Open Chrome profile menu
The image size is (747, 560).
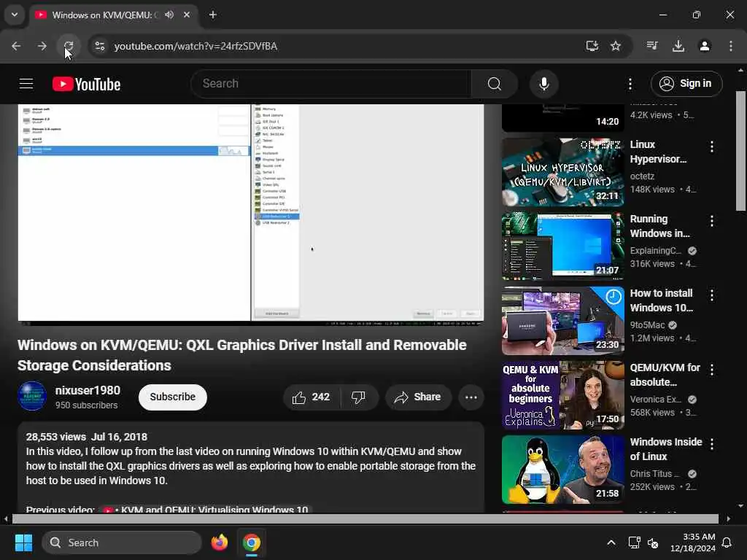pyautogui.click(x=704, y=46)
